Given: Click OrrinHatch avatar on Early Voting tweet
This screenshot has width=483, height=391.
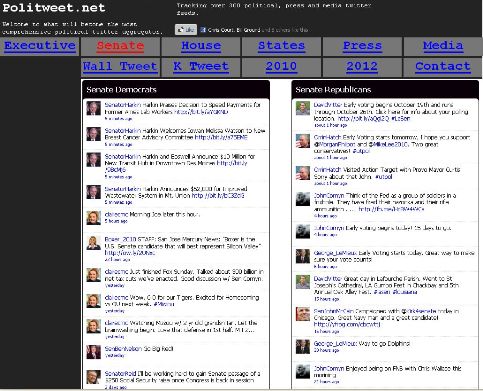Looking at the screenshot, I should tap(303, 141).
